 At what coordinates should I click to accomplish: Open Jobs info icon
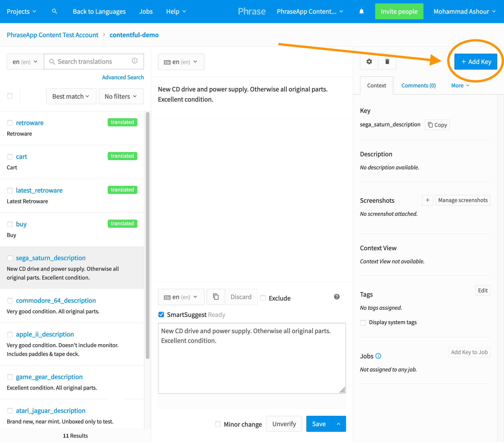tap(378, 356)
